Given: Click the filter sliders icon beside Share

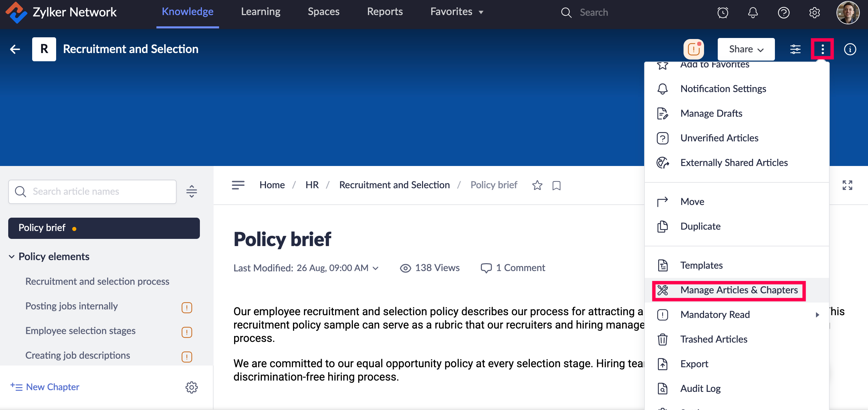Looking at the screenshot, I should point(795,49).
